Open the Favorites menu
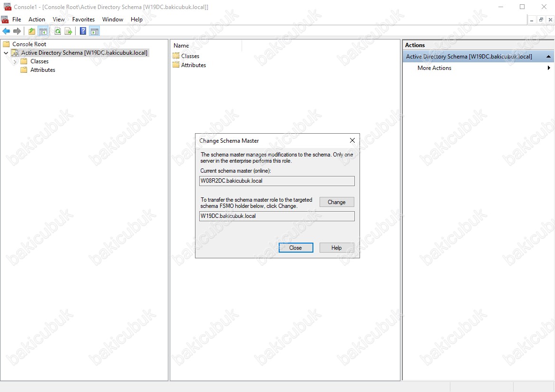This screenshot has width=555, height=392. (84, 19)
